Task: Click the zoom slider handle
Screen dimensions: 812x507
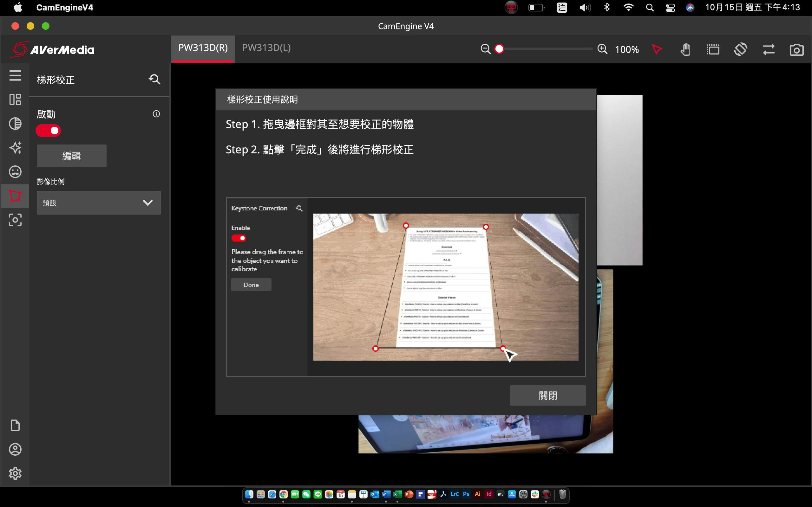Action: click(x=499, y=49)
